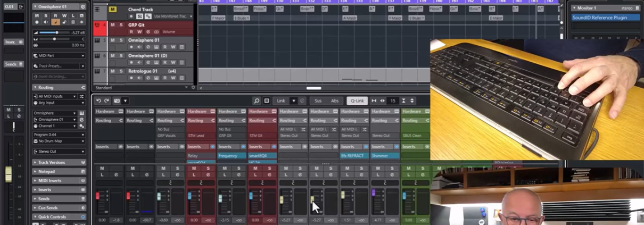Open the All MIDI Inputs dropdown
Viewport: 644px width, 225px height.
55,96
